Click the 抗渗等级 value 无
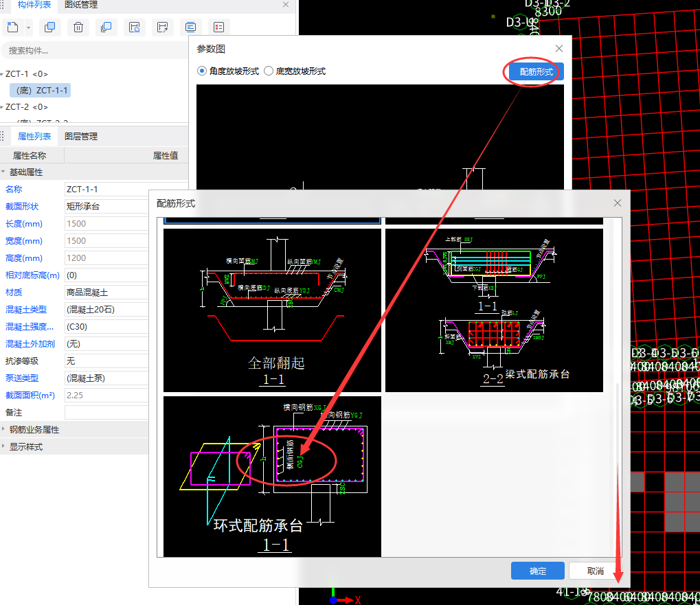Screen dimensions: 700x605 coord(106,361)
